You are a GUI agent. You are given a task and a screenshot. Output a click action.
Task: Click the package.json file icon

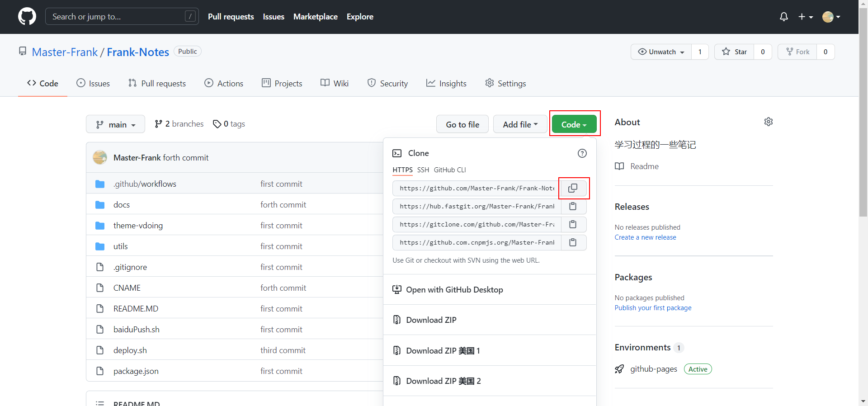[100, 371]
